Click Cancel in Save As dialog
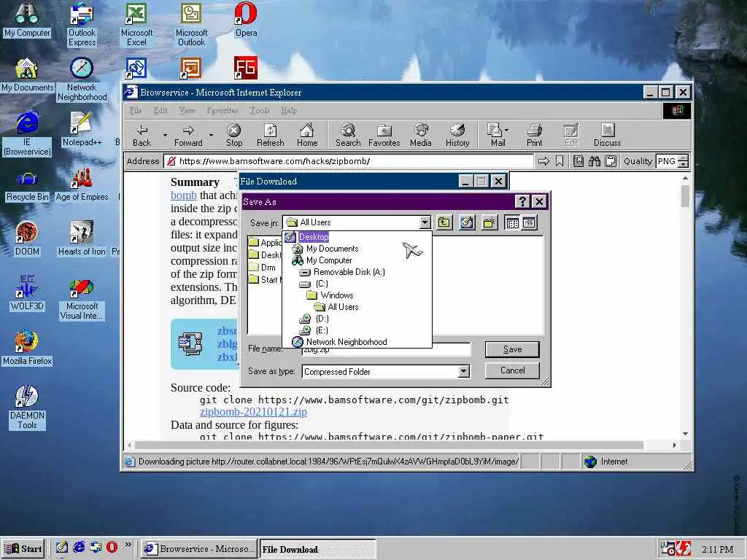This screenshot has width=747, height=560. [512, 370]
